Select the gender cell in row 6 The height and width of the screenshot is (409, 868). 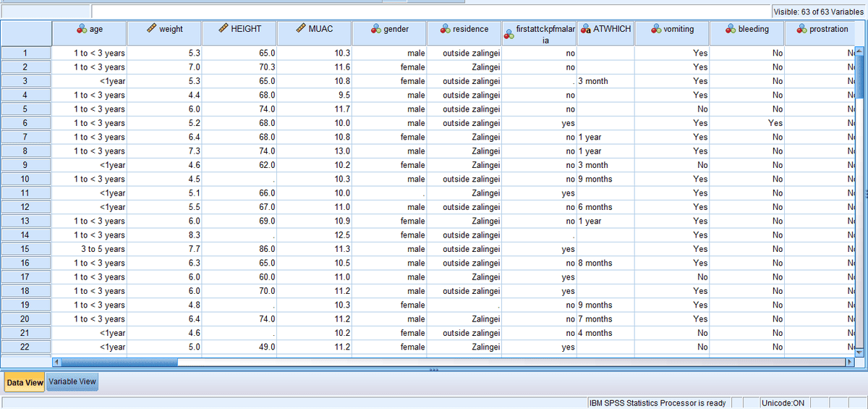[x=389, y=123]
